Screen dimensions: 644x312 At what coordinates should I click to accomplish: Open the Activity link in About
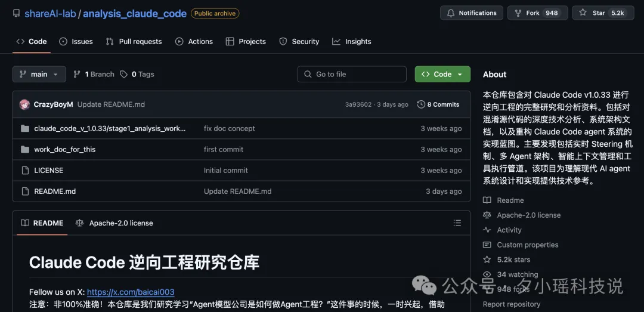point(502,230)
